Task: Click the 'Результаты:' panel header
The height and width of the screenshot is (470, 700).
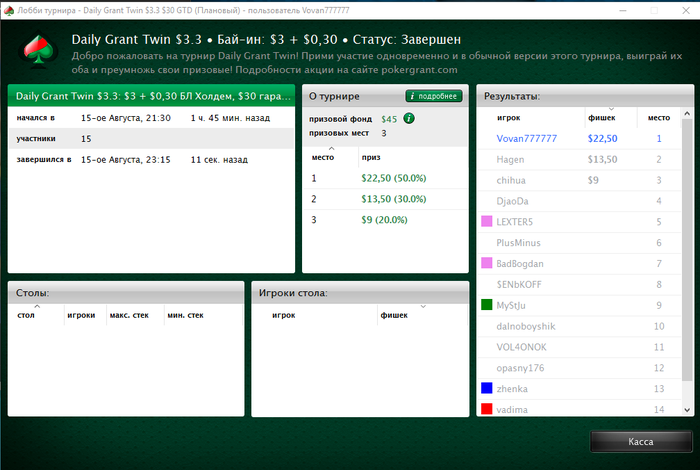Action: [x=585, y=96]
